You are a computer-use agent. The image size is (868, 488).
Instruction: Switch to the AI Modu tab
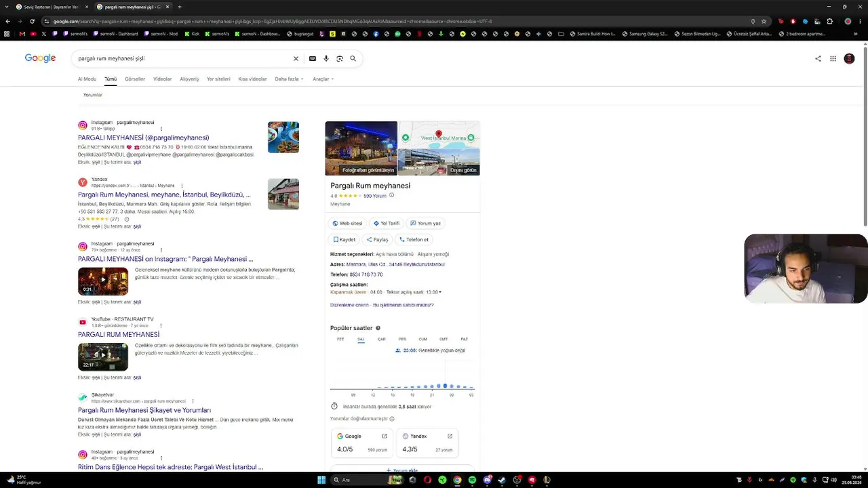(87, 79)
